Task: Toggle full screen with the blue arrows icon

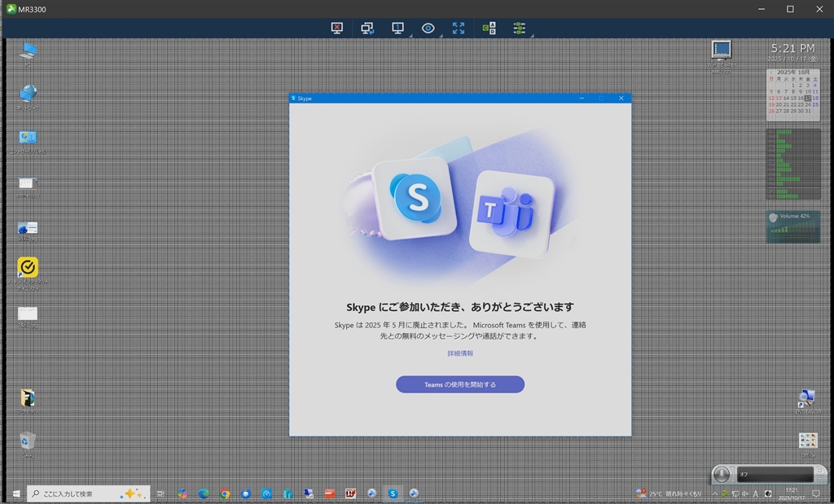Action: click(459, 28)
